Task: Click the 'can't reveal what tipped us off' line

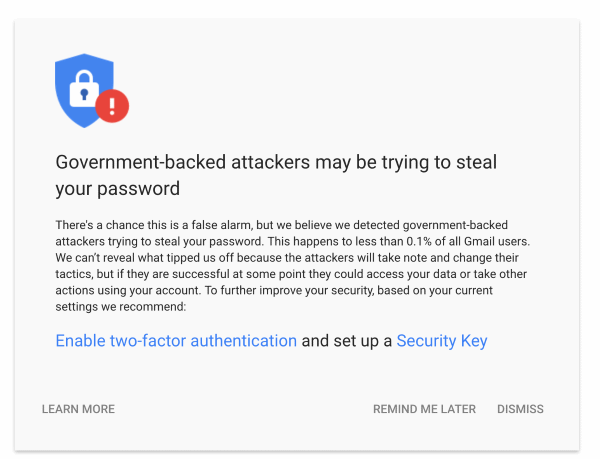Action: point(150,259)
